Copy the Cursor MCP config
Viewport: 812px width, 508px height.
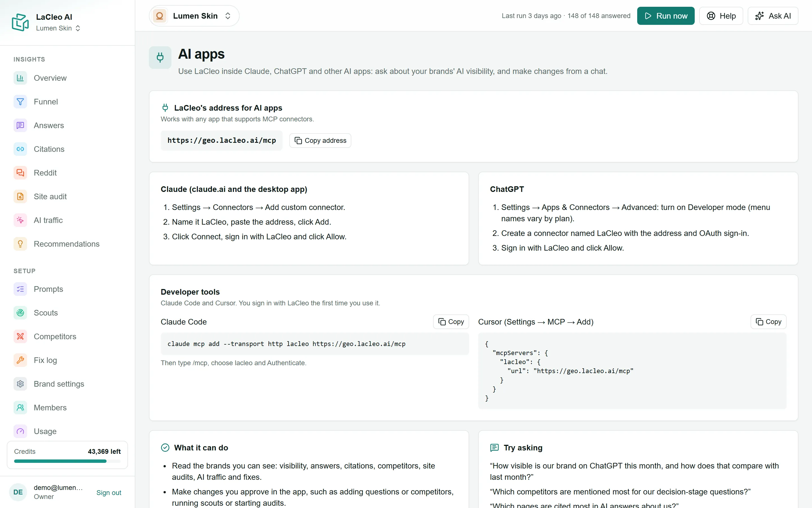(x=768, y=321)
